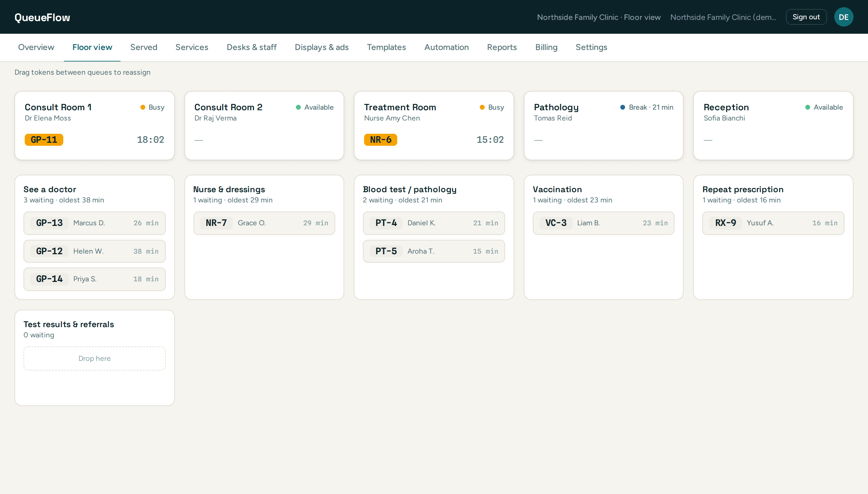
Task: Click staff name Dr Elena Moss
Action: [x=48, y=118]
